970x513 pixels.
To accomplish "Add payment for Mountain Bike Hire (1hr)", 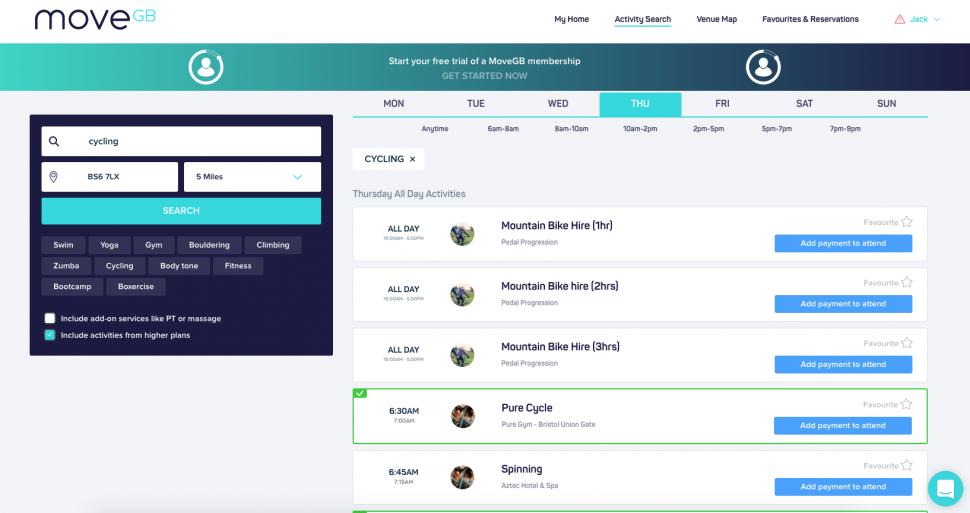I will click(843, 243).
